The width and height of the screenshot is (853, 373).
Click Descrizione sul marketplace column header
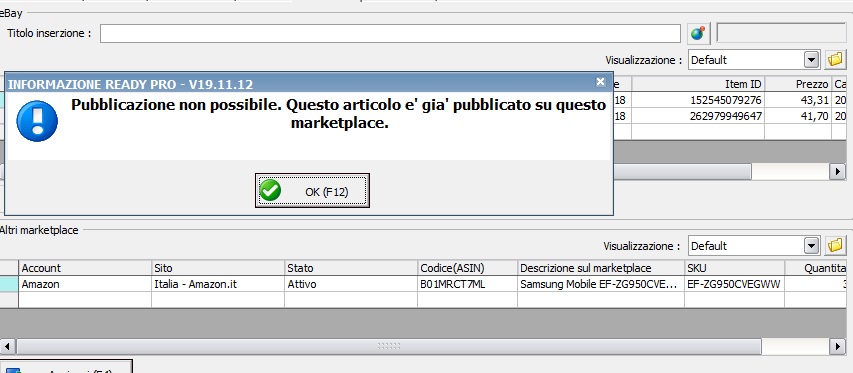tap(601, 268)
